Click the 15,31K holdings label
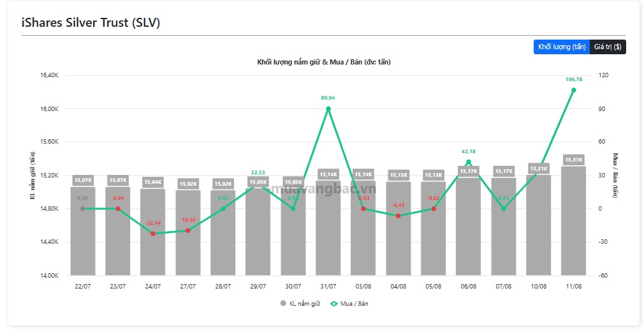The height and width of the screenshot is (330, 644). point(573,160)
